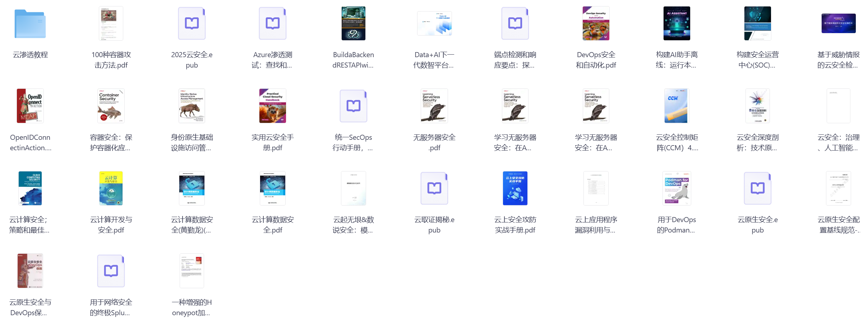Open the 云上安全攻防实战手册.pdf cover

point(515,188)
